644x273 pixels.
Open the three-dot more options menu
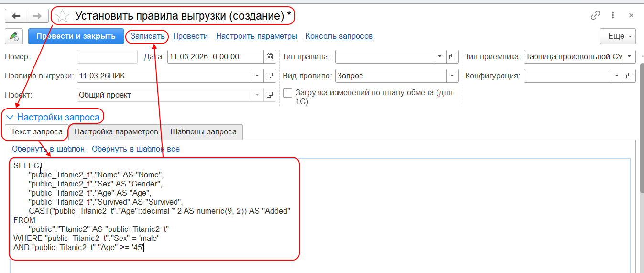[x=613, y=15]
